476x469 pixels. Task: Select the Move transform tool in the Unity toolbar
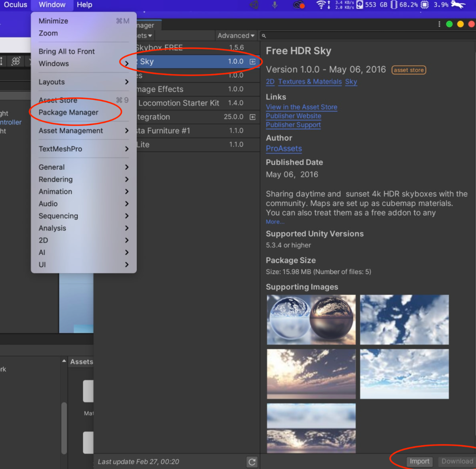(16, 61)
